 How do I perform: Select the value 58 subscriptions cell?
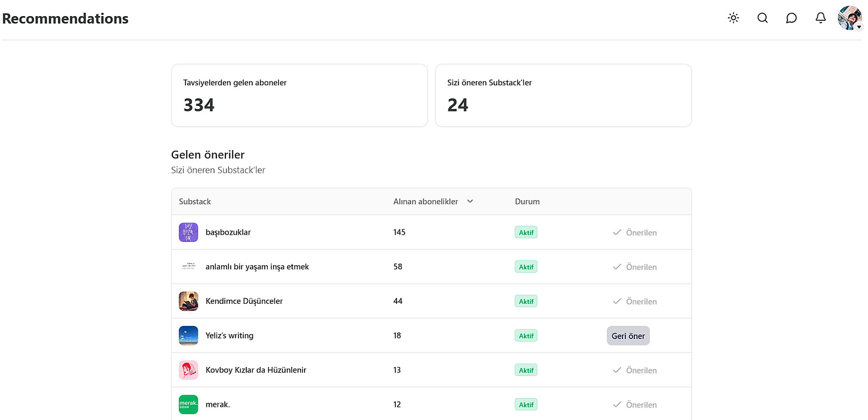coord(398,267)
